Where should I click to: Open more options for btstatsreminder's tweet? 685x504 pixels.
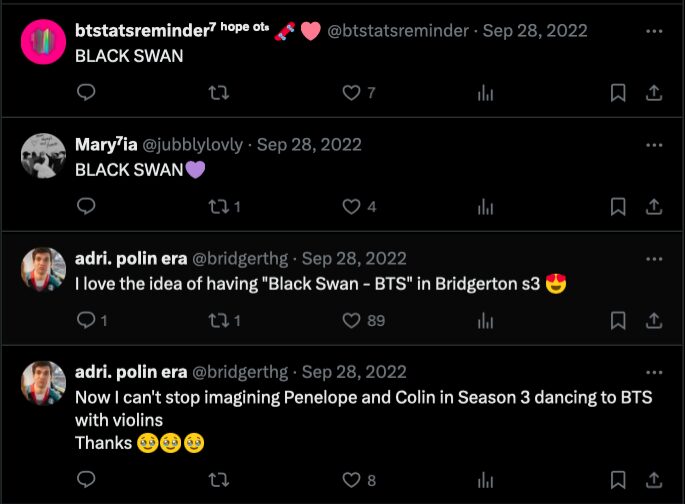[654, 31]
